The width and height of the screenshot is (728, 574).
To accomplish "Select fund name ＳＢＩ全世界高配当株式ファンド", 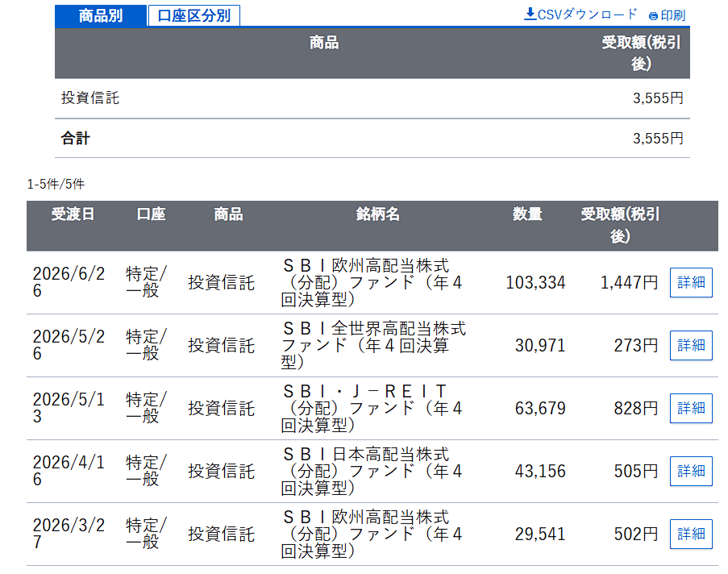I will (373, 346).
